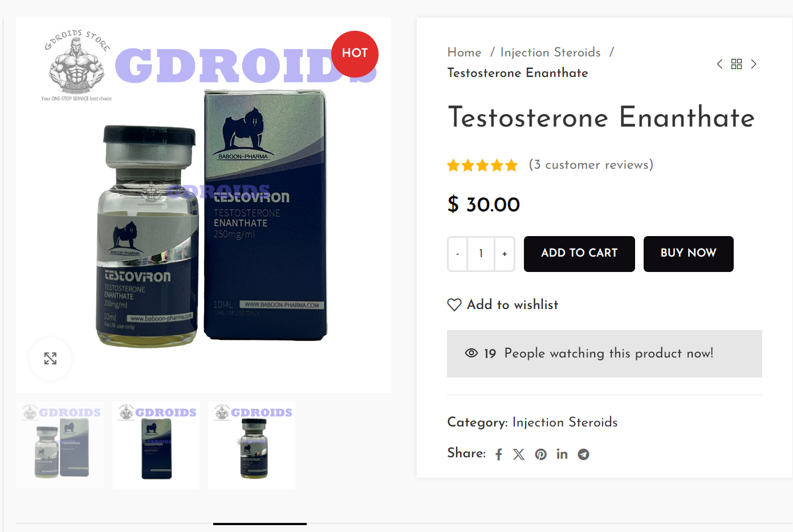Viewport: 793px width, 532px height.
Task: Share via the X icon
Action: [x=519, y=454]
